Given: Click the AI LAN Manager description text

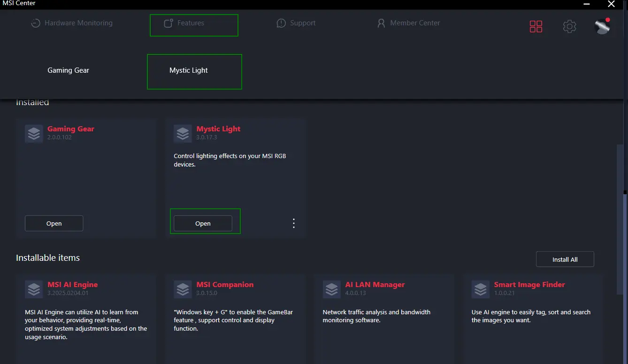Looking at the screenshot, I should 376,316.
